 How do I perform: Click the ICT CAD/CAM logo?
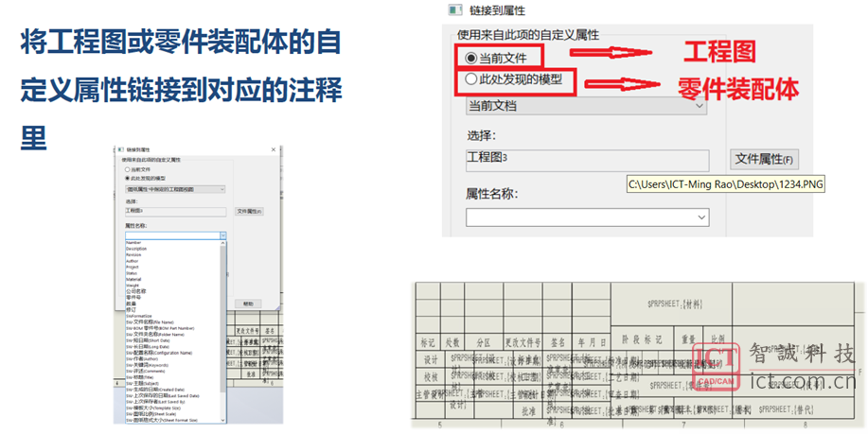pos(716,366)
